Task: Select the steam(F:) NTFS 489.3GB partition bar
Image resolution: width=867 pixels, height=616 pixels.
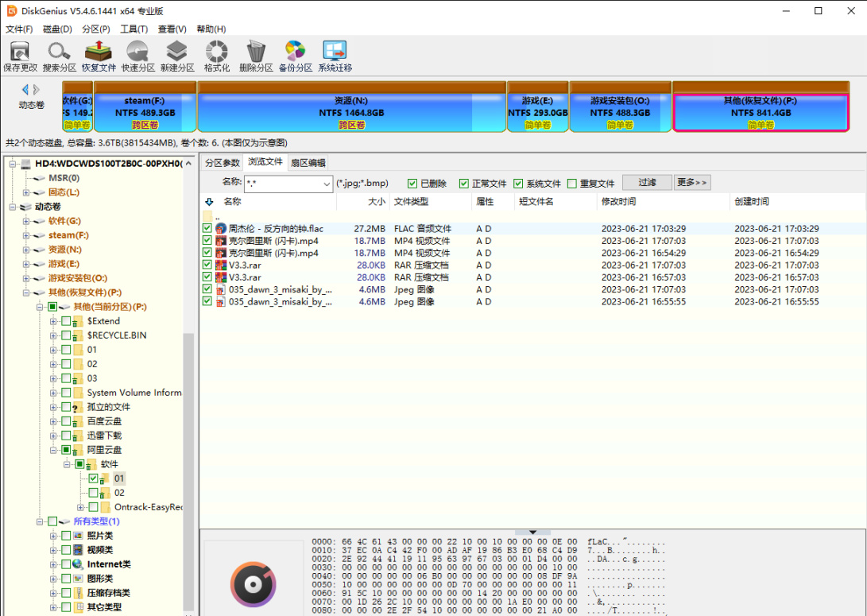Action: [145, 107]
